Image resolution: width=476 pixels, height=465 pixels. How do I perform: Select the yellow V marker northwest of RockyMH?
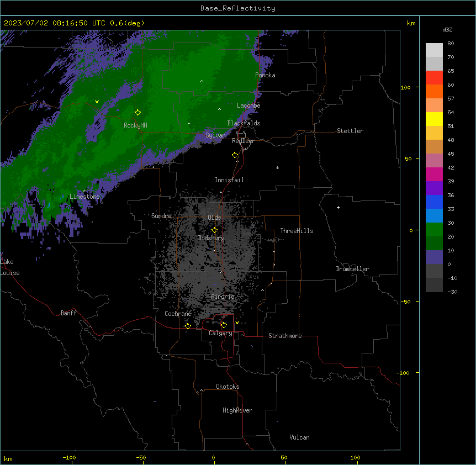(x=97, y=102)
